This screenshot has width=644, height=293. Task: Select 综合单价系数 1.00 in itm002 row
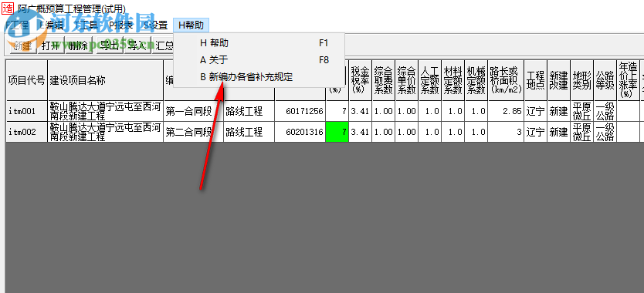407,132
